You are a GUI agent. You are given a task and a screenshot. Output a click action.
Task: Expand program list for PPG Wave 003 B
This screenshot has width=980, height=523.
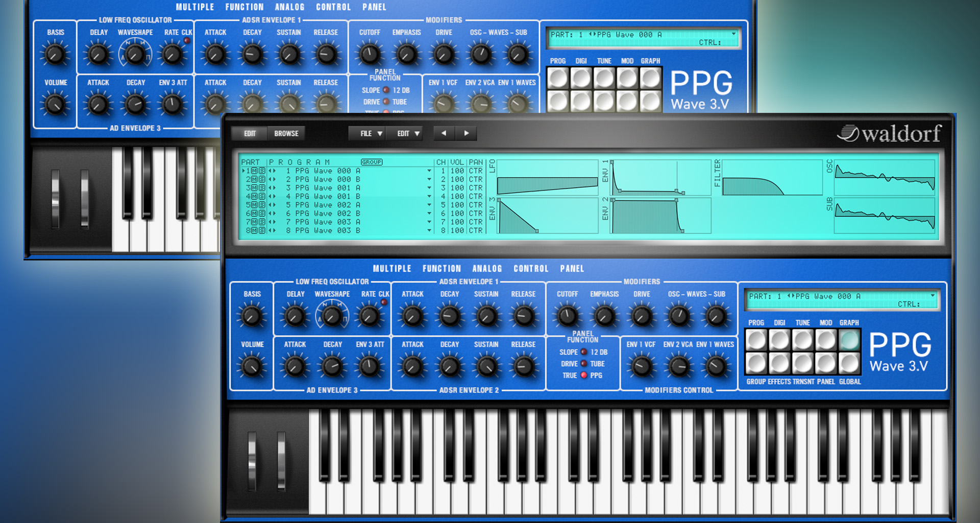coord(429,231)
